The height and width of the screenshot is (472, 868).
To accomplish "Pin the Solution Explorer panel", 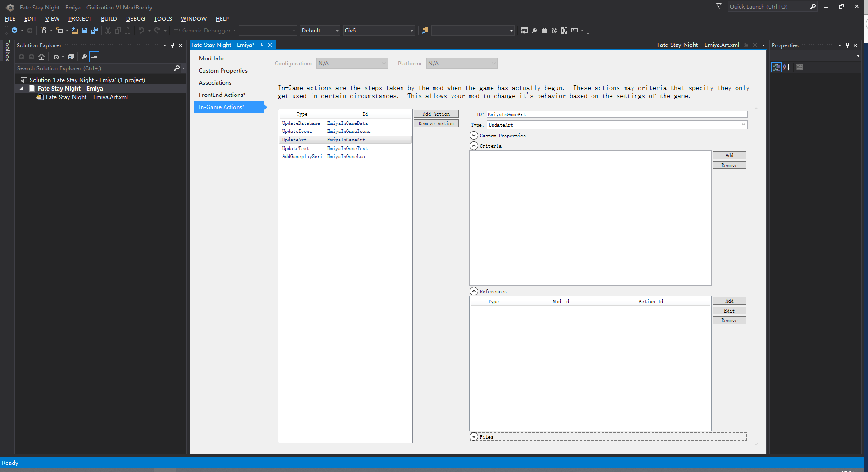I will (172, 45).
